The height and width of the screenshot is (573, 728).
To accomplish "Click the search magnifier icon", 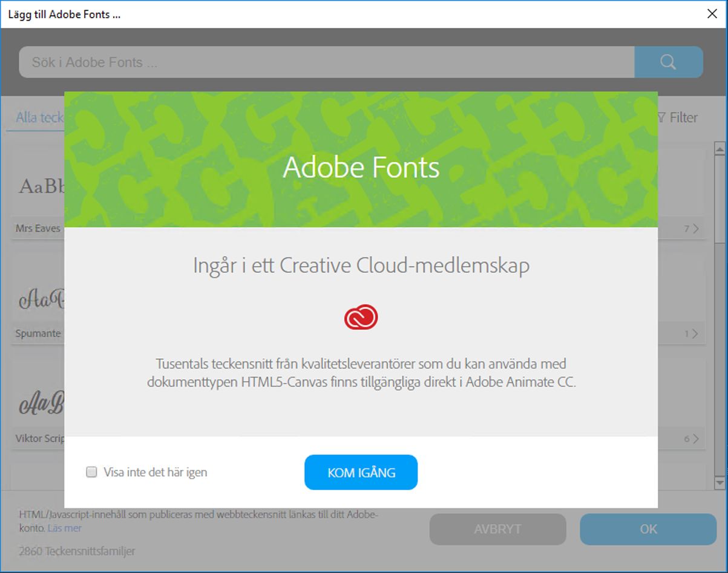I will click(x=667, y=62).
